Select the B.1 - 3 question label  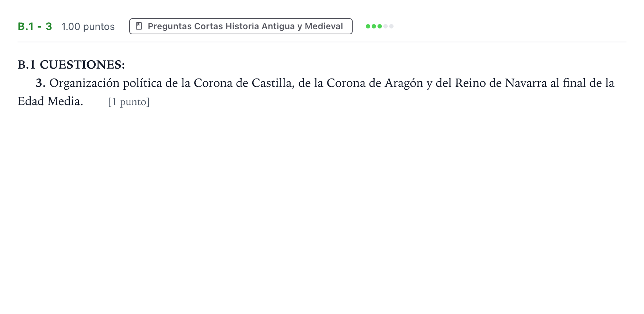[35, 26]
